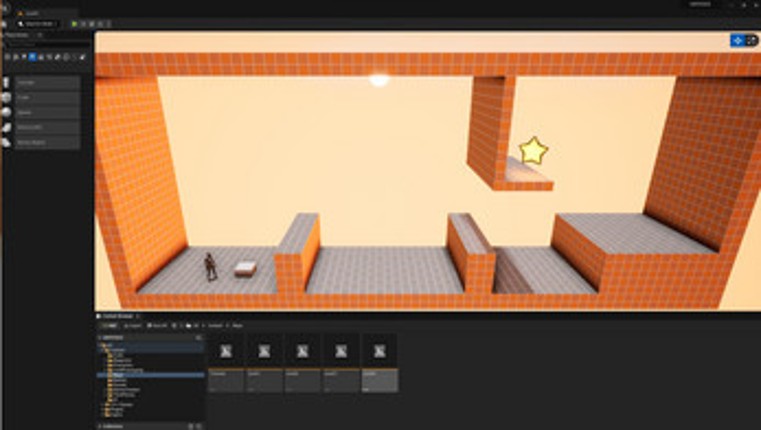Open the play mode options three-dots menu

109,23
